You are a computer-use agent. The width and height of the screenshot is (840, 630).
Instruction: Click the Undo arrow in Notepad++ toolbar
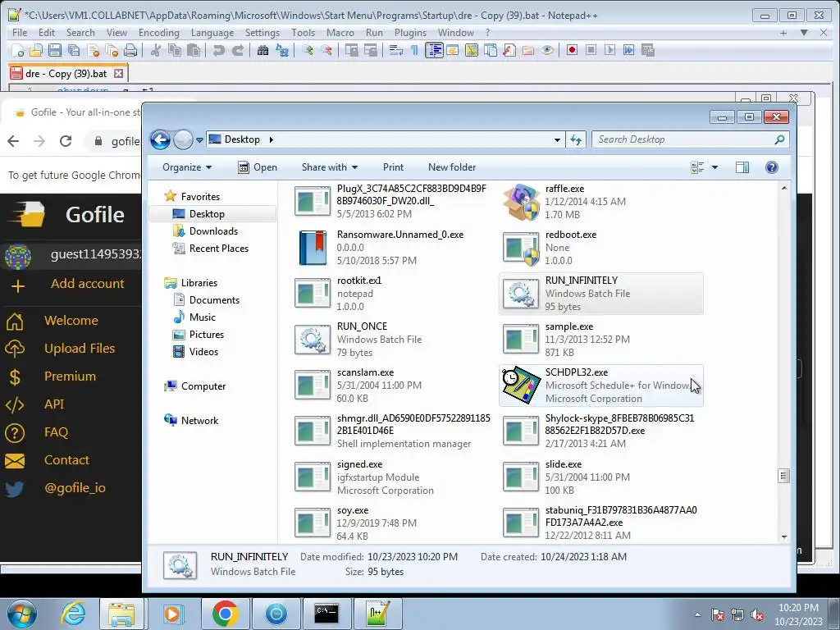[x=218, y=50]
